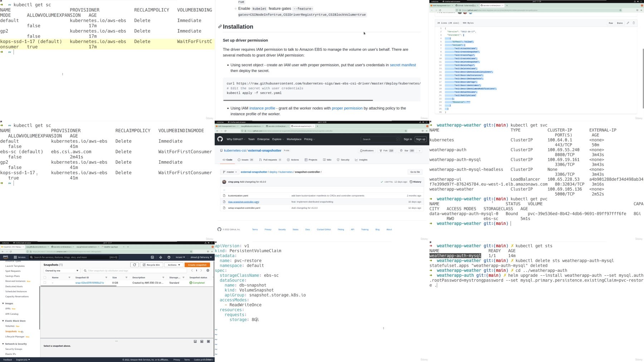Image resolution: width=644 pixels, height=362 pixels.
Task: Expand the Why GitHub? menu
Action: (236, 139)
